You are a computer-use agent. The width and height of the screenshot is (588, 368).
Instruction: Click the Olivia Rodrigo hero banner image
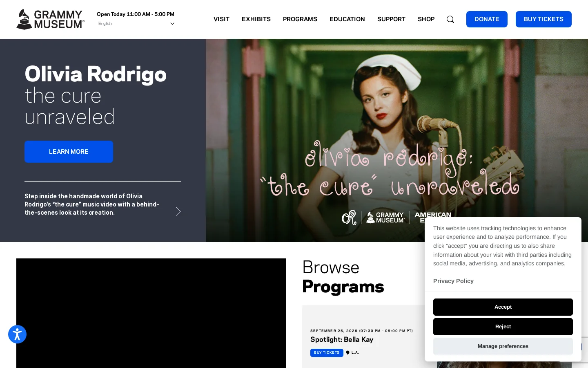tap(397, 140)
